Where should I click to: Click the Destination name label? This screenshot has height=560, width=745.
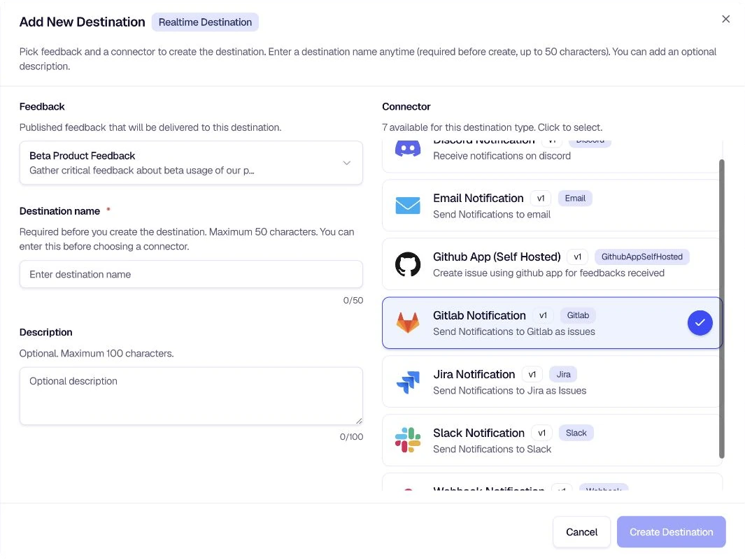pyautogui.click(x=59, y=211)
